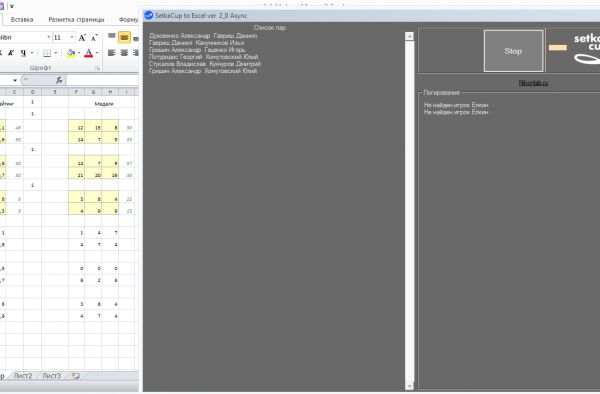Switch to the Лист3 sheet tab
The width and height of the screenshot is (600, 394).
click(51, 376)
